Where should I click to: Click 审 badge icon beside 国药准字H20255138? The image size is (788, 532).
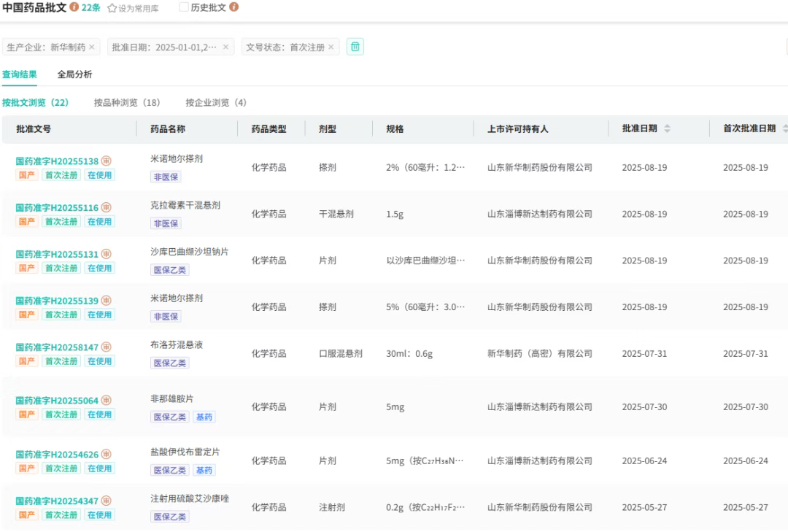(x=107, y=161)
